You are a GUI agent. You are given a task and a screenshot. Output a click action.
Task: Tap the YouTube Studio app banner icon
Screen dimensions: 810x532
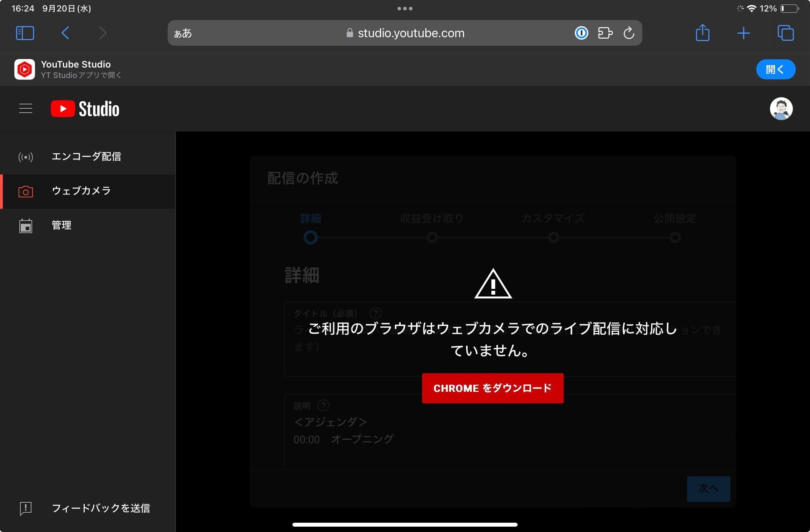25,69
